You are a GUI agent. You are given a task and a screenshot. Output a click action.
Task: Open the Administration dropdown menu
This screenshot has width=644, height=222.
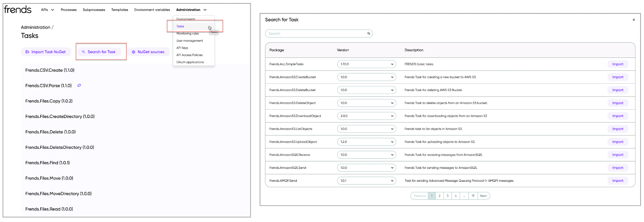coord(191,10)
